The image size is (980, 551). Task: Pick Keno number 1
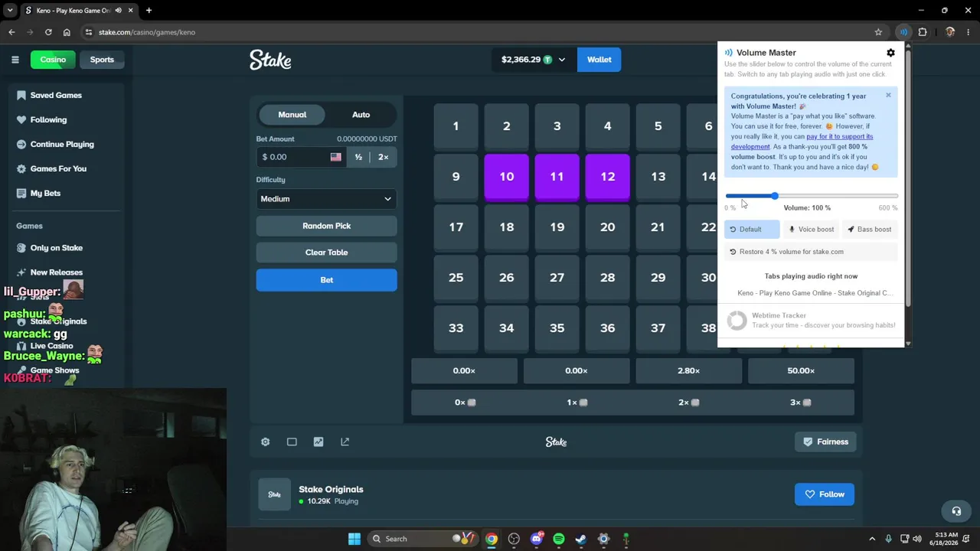click(456, 126)
